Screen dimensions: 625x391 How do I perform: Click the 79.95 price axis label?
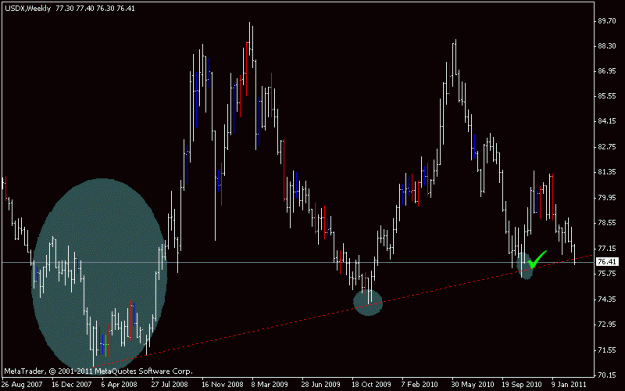607,198
